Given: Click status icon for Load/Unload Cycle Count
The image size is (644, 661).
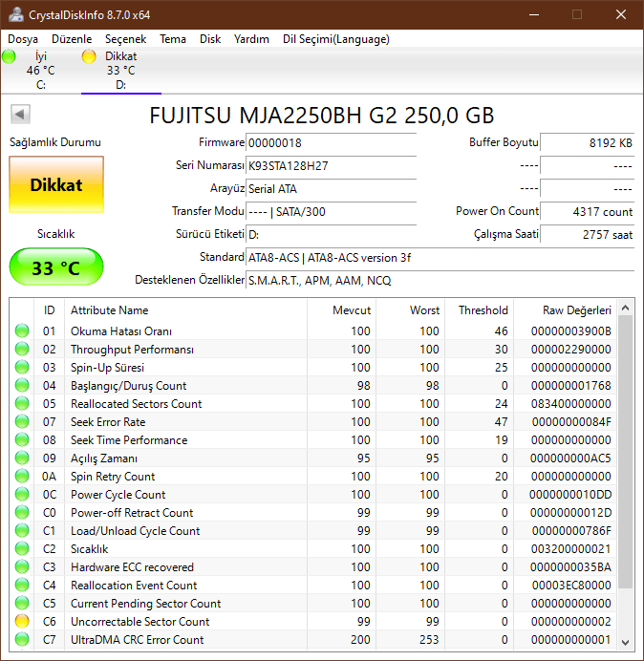Looking at the screenshot, I should coord(22,530).
